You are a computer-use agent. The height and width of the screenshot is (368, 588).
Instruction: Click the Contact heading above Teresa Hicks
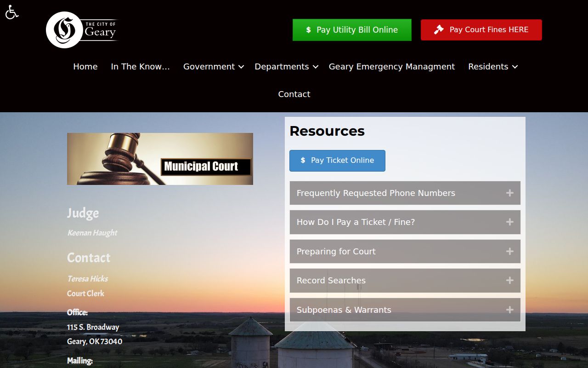point(89,258)
